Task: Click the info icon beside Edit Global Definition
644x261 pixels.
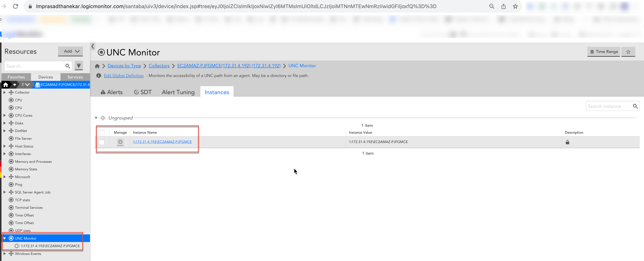Action: point(99,76)
